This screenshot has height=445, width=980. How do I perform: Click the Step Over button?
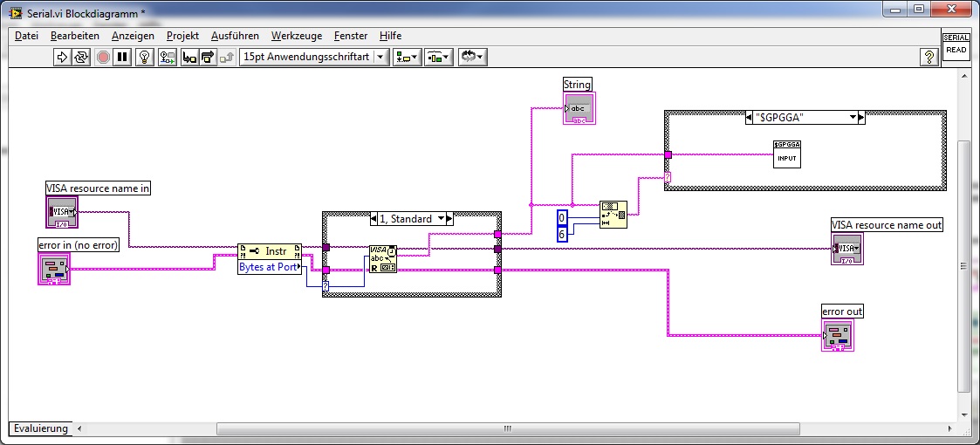coord(208,57)
